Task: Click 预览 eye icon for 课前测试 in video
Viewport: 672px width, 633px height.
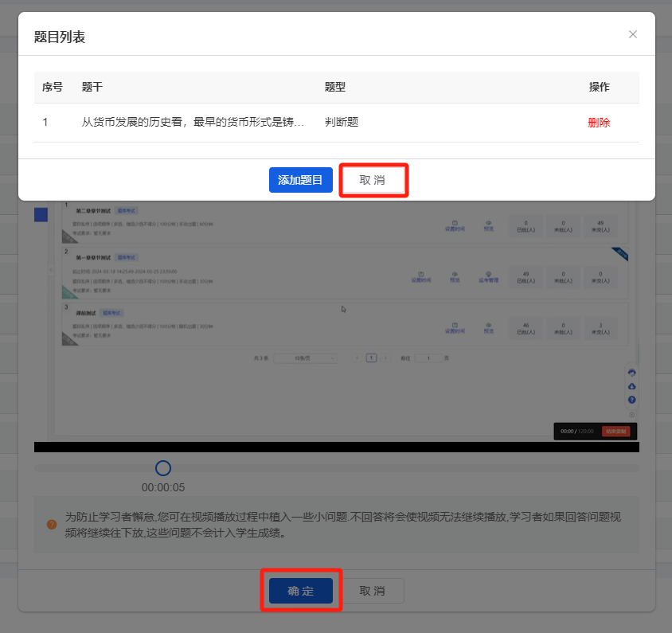Action: [489, 327]
